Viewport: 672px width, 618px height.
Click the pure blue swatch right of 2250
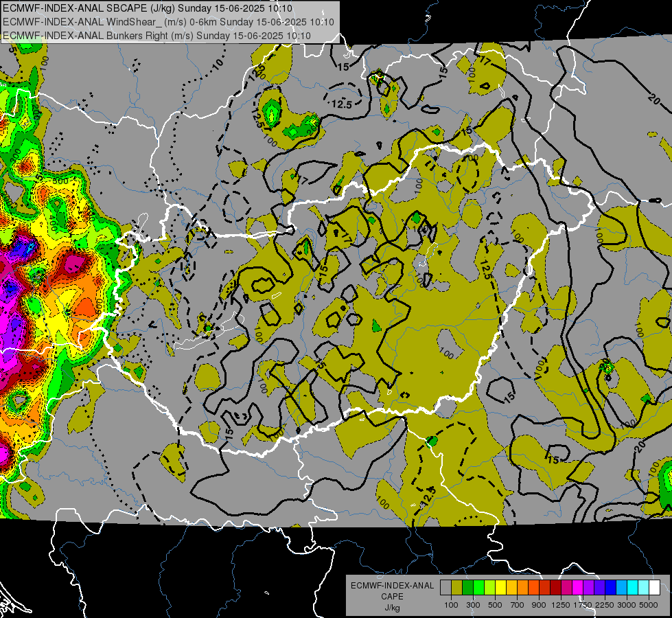tap(611, 588)
